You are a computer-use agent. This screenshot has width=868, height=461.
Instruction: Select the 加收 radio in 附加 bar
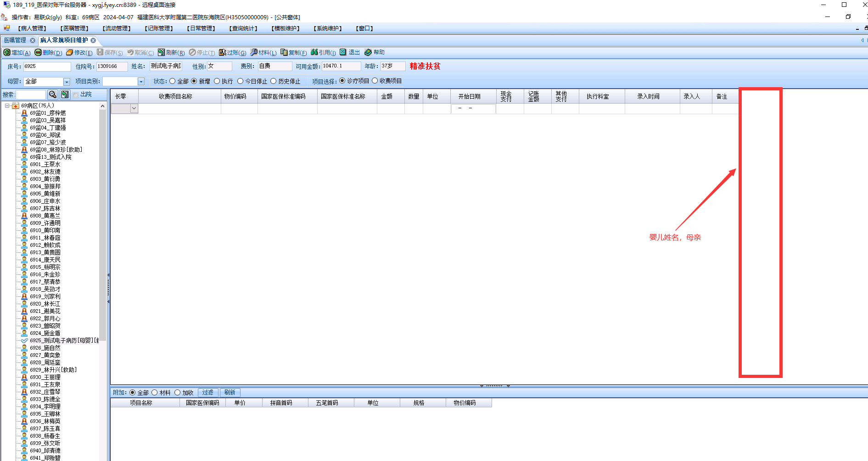coord(177,393)
